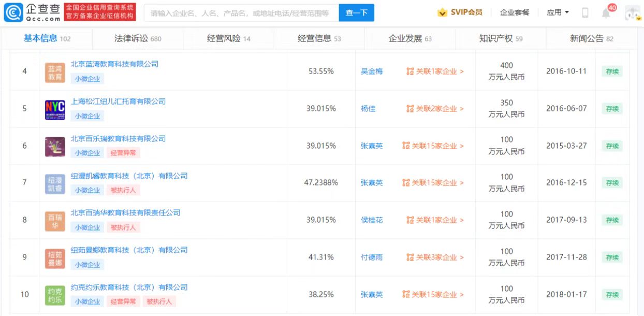Image resolution: width=644 pixels, height=316 pixels.
Task: Click the 蓝湾教育 company logo thumbnail
Action: point(55,73)
